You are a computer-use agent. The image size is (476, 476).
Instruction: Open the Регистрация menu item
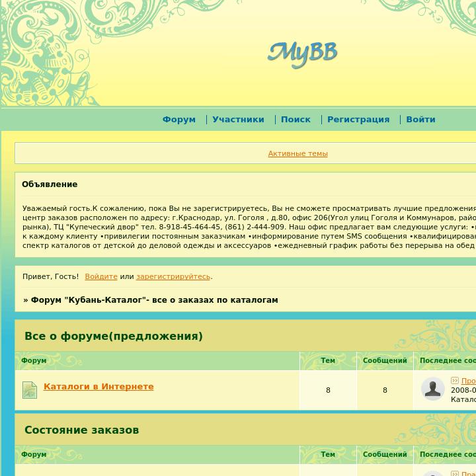(x=358, y=120)
